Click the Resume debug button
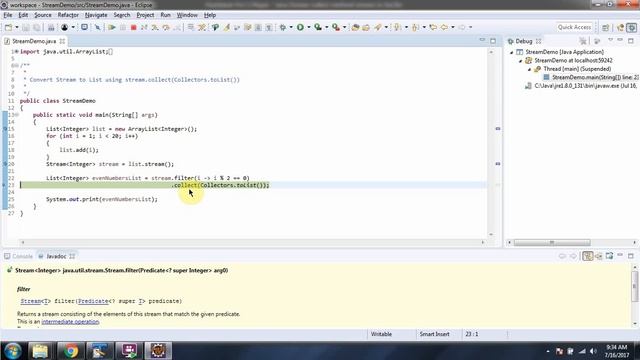Image resolution: width=640 pixels, height=360 pixels. 111,27
